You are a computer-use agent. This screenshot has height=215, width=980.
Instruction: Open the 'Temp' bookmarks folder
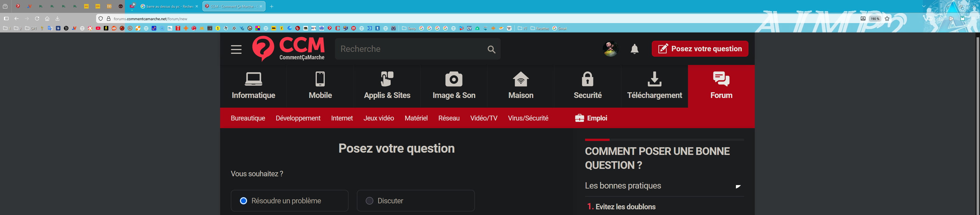coord(409,28)
